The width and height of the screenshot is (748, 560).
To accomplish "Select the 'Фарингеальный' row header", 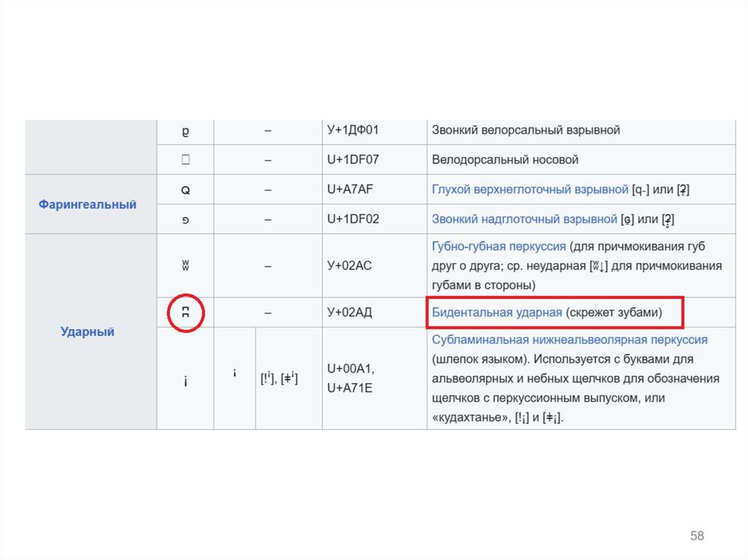I will click(88, 204).
